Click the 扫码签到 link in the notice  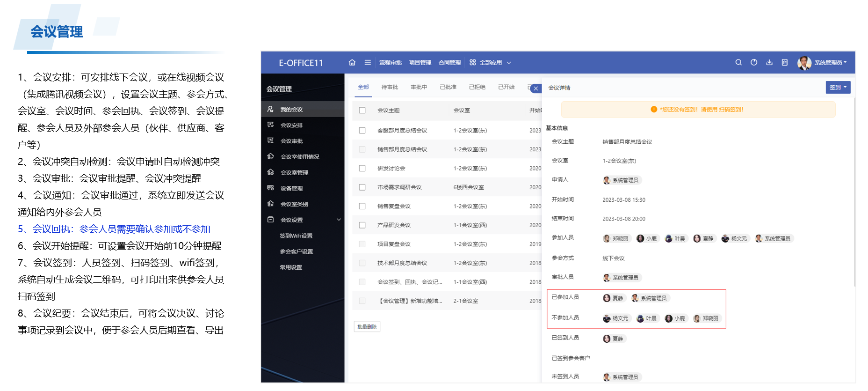point(730,110)
